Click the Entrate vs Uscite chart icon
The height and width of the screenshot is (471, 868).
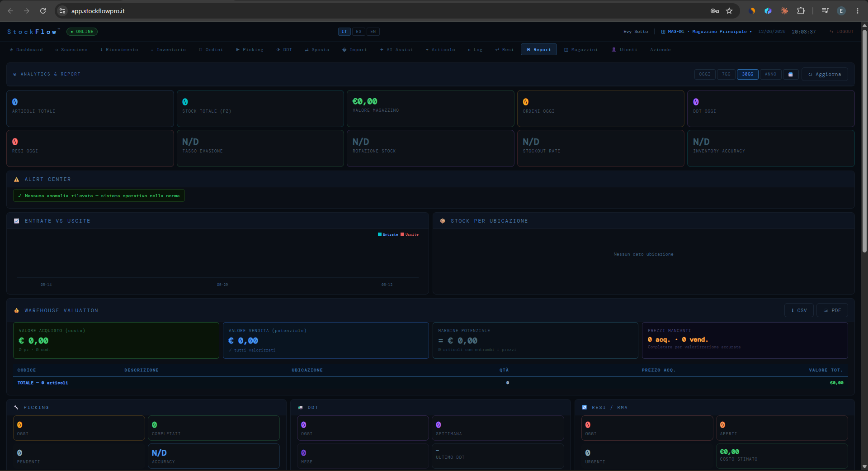click(x=17, y=221)
